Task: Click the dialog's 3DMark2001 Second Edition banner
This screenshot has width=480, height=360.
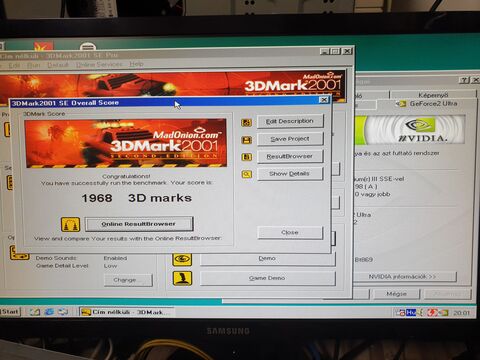Action: [126, 143]
